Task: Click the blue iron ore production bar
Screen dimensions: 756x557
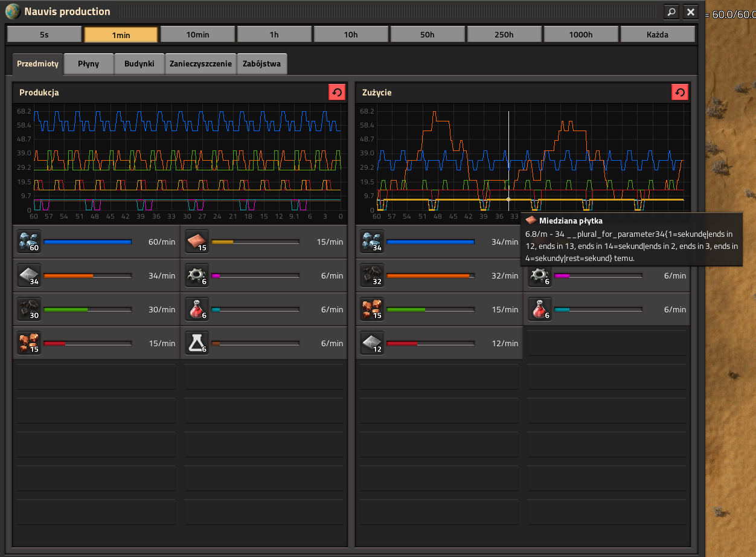Action: point(88,242)
